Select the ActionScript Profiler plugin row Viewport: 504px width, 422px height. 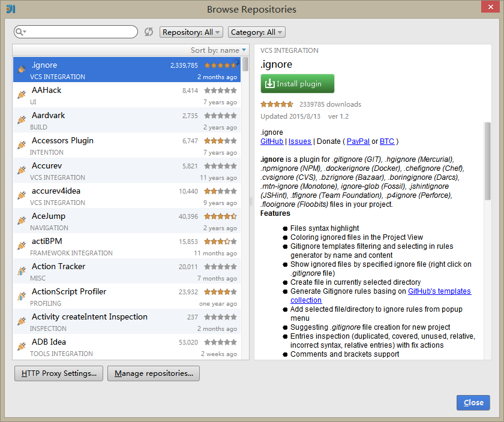[x=127, y=296]
